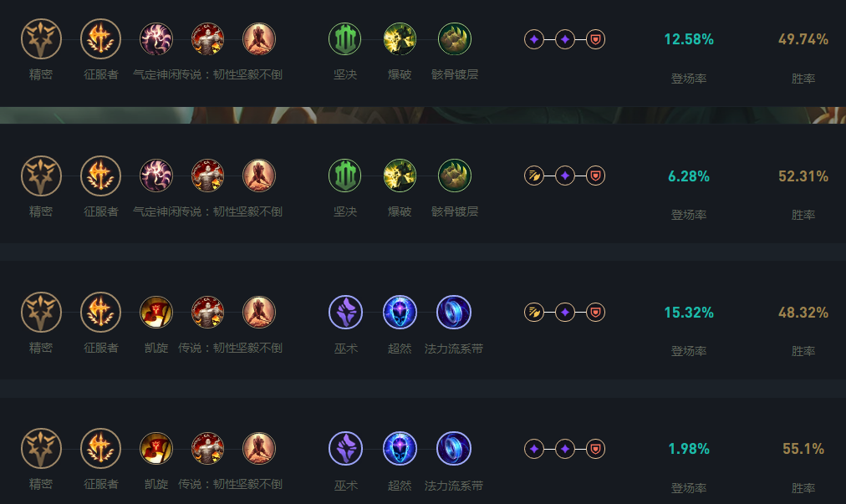Click the 精密 icon in the first row
846x504 pixels.
(x=42, y=38)
